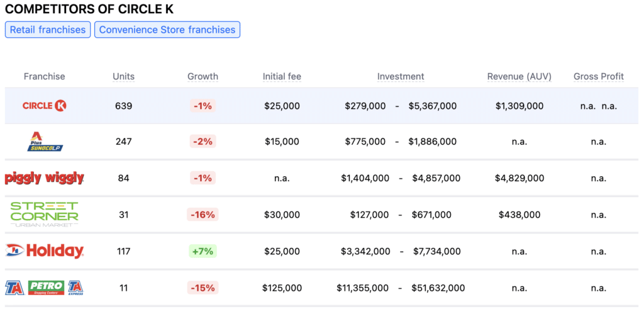Open the Convenience Store franchises tag
Image resolution: width=644 pixels, height=314 pixels.
(167, 30)
